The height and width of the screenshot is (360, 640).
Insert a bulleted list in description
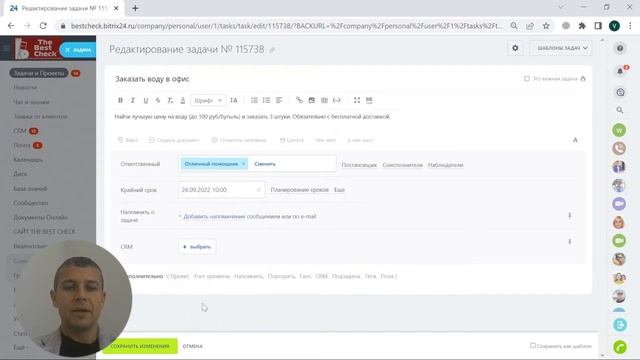tap(267, 100)
